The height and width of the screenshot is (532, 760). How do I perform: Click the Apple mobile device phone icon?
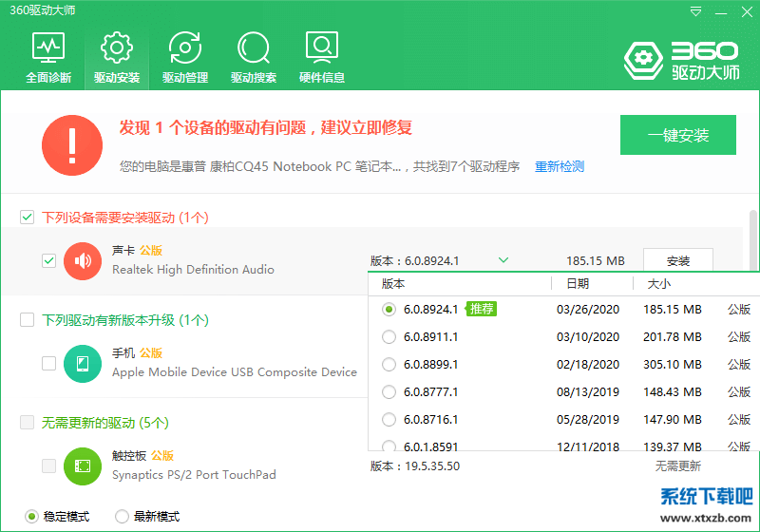83,363
